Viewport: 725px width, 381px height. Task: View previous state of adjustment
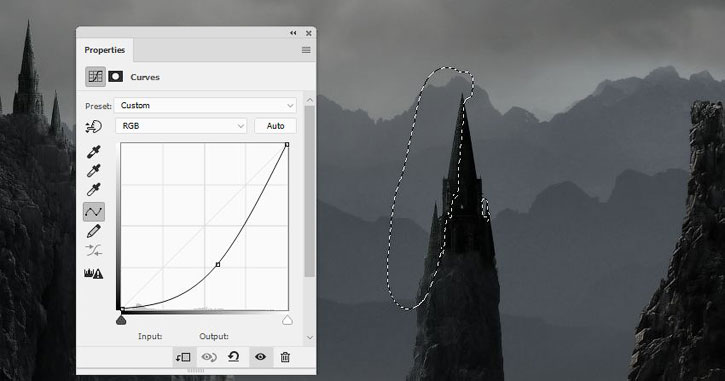209,357
